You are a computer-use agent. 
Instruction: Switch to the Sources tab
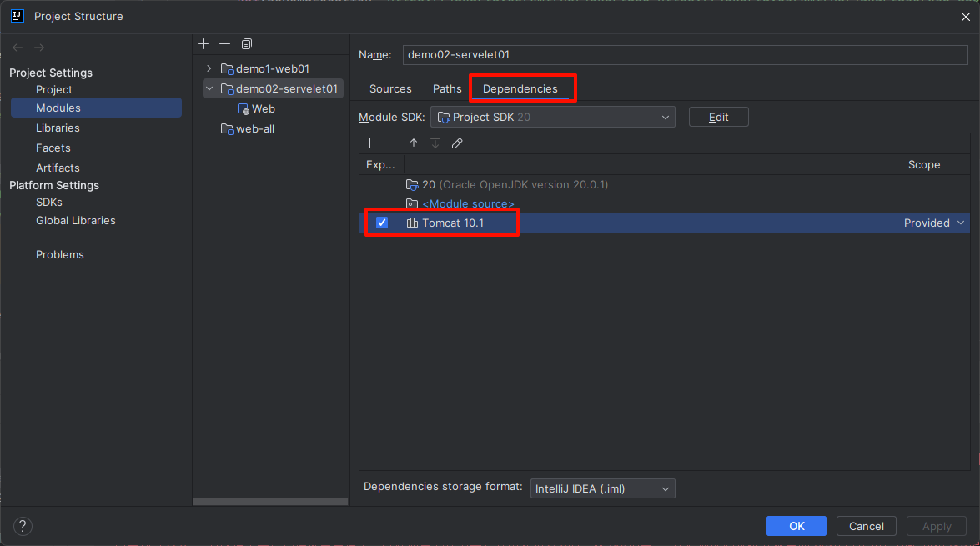pos(390,88)
